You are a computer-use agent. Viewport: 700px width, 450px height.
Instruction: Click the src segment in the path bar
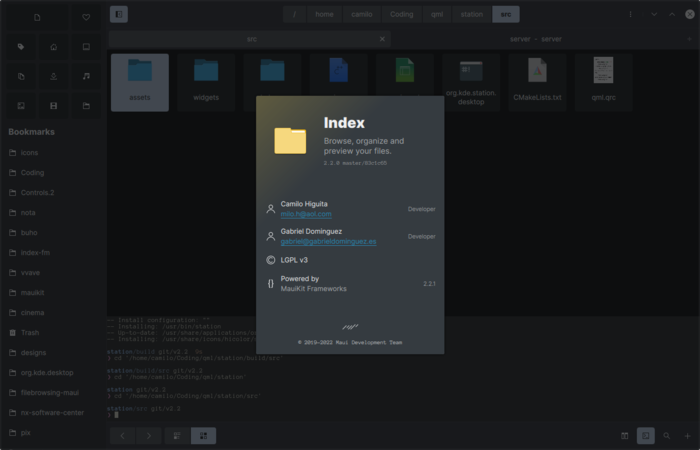(506, 14)
